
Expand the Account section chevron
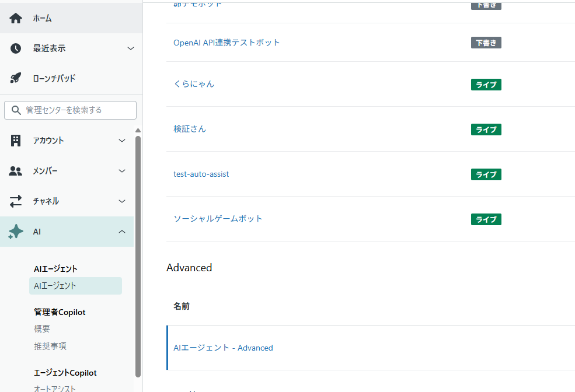[x=122, y=141]
